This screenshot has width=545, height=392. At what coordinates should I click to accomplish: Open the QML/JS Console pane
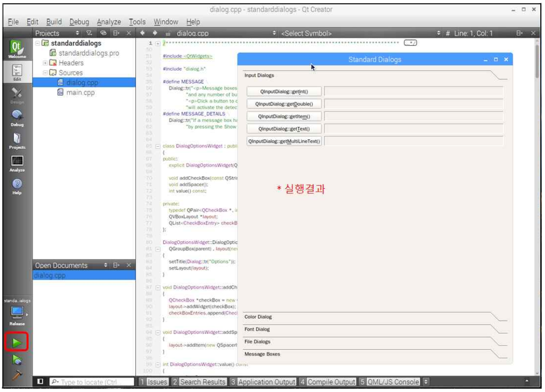coord(389,382)
